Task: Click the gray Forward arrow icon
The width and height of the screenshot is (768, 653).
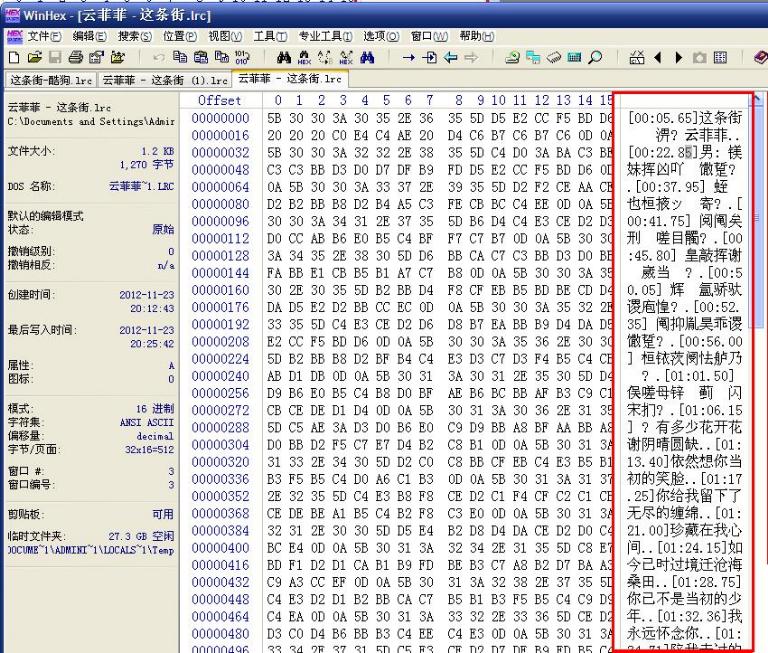Action: pos(471,58)
